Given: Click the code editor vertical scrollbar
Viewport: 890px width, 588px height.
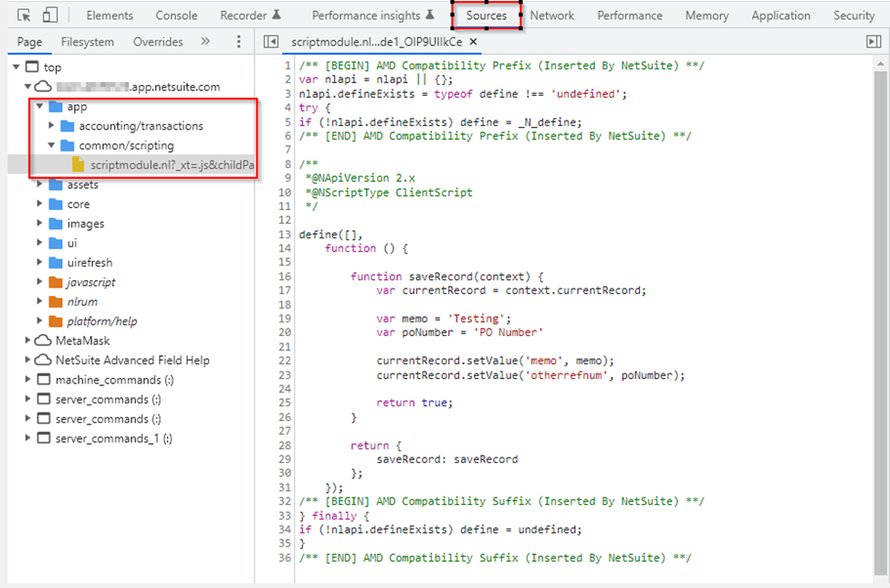Looking at the screenshot, I should click(880, 321).
